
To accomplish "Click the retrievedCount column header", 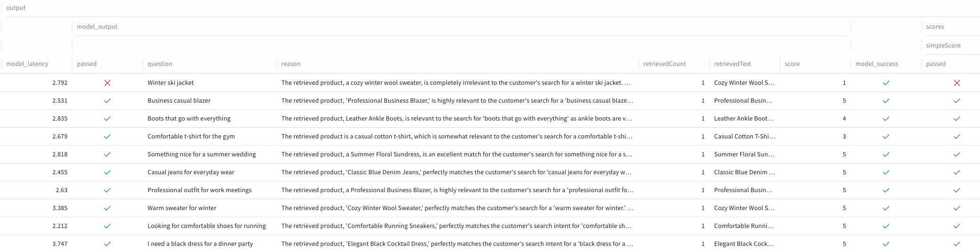I will [x=664, y=64].
